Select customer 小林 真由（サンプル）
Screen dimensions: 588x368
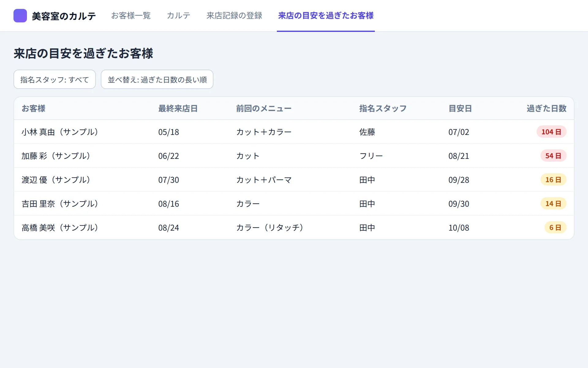[x=60, y=132]
